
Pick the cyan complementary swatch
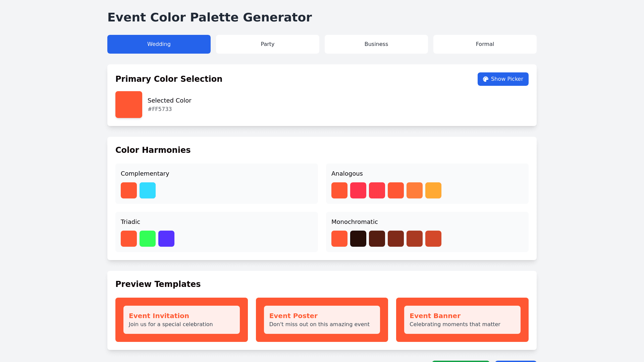(x=148, y=190)
